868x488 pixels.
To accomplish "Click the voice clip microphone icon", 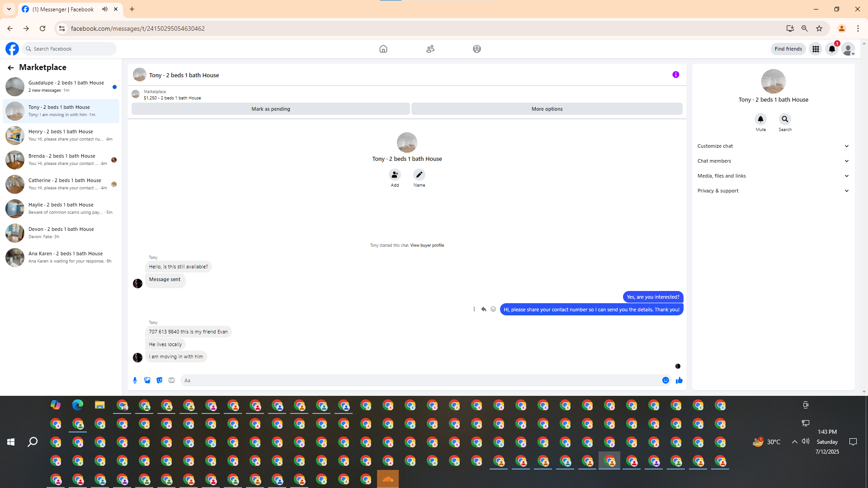I will [x=135, y=380].
